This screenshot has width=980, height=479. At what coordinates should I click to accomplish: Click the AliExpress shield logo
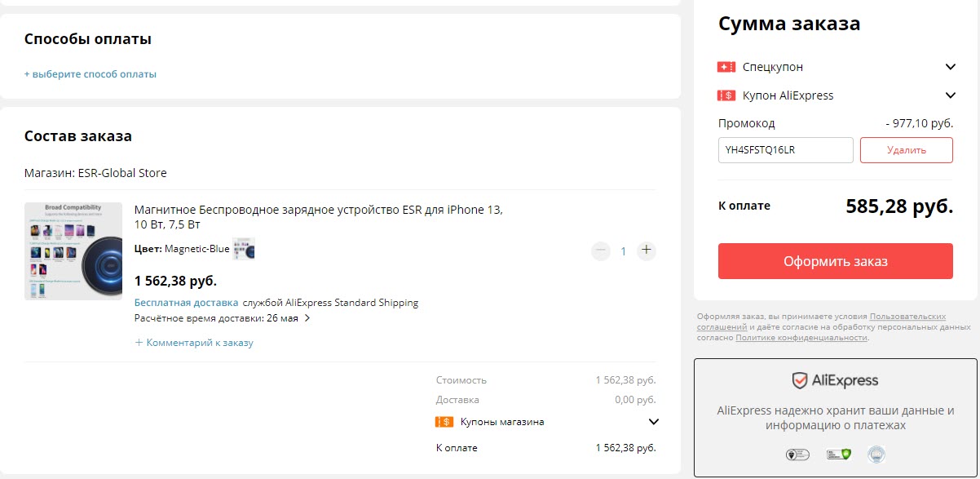[x=800, y=380]
